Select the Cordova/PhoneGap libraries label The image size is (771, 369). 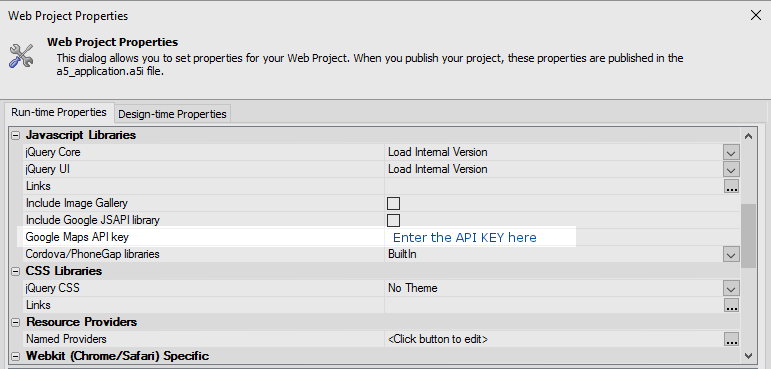tap(92, 254)
